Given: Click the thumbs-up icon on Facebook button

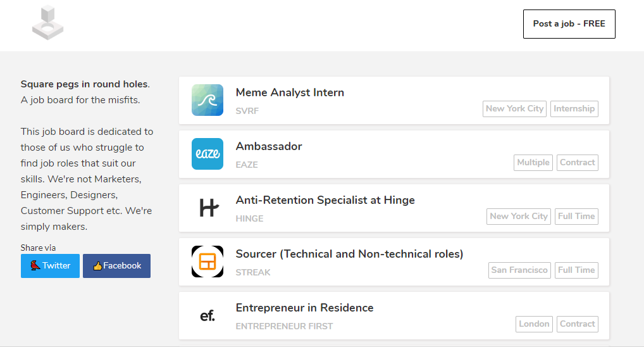Looking at the screenshot, I should pyautogui.click(x=97, y=266).
